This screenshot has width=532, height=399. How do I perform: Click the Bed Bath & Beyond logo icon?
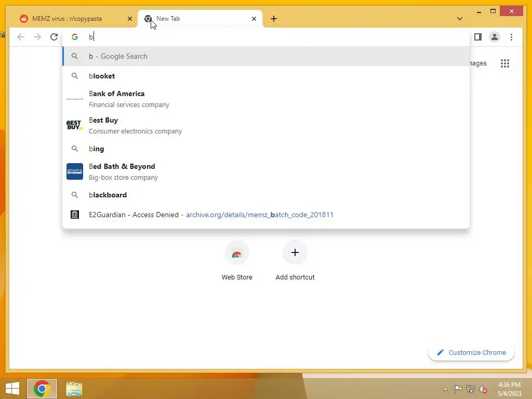[x=75, y=171]
